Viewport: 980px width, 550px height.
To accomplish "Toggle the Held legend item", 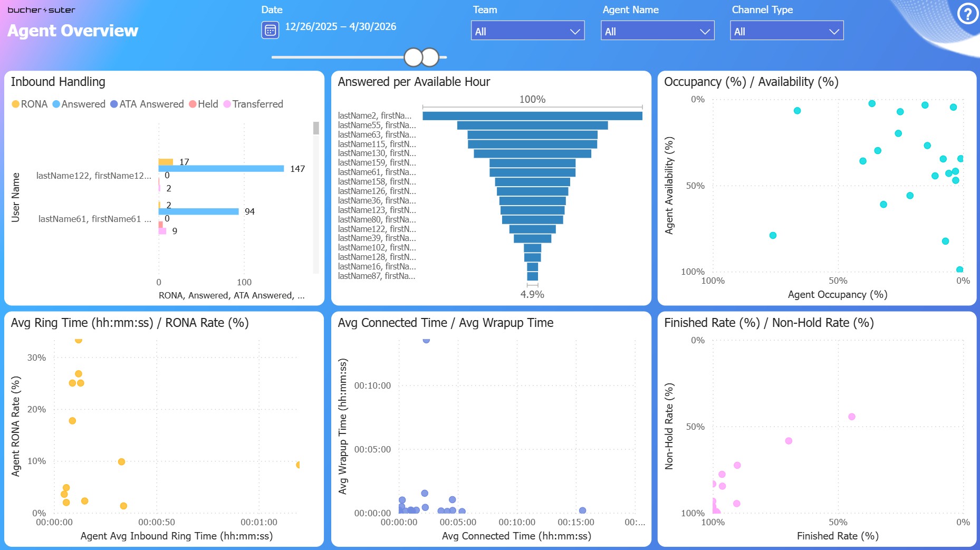I will (x=204, y=104).
